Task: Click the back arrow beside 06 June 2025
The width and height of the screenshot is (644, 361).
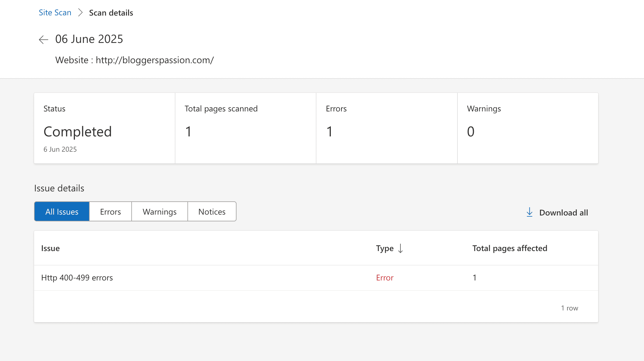Action: [43, 39]
